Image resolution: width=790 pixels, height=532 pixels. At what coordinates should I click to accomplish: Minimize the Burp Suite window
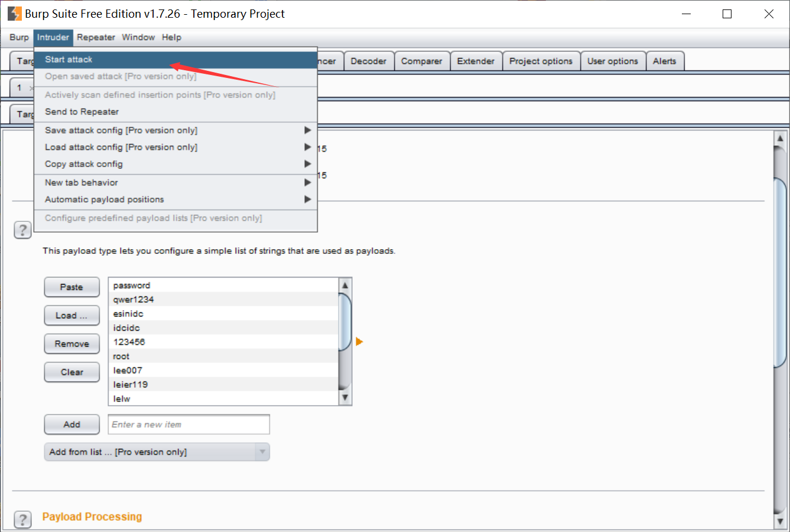click(686, 14)
